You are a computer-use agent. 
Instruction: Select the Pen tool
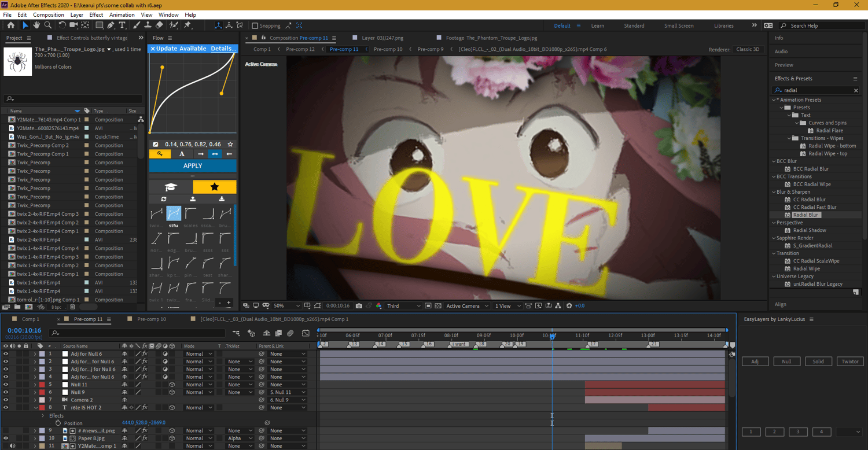pyautogui.click(x=111, y=25)
